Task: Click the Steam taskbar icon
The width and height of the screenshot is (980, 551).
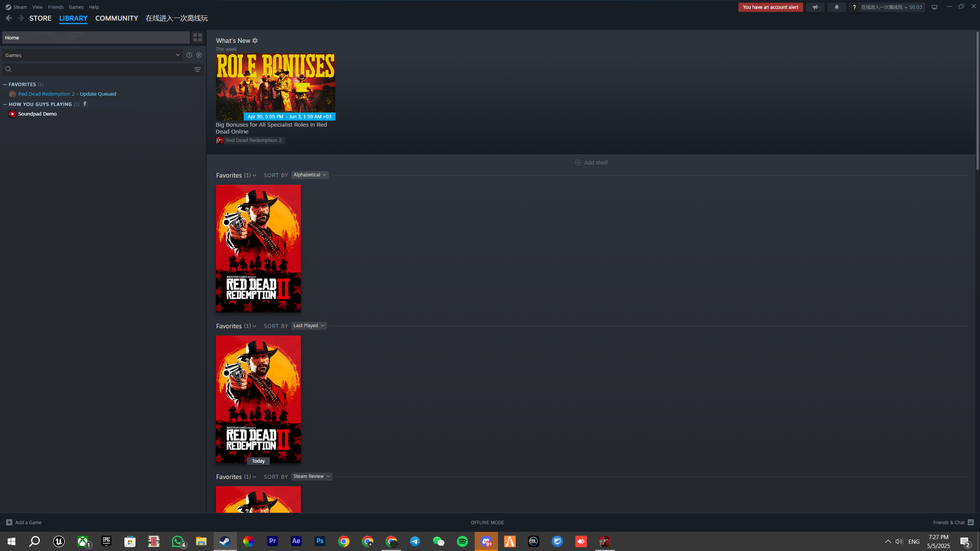Action: [x=225, y=541]
